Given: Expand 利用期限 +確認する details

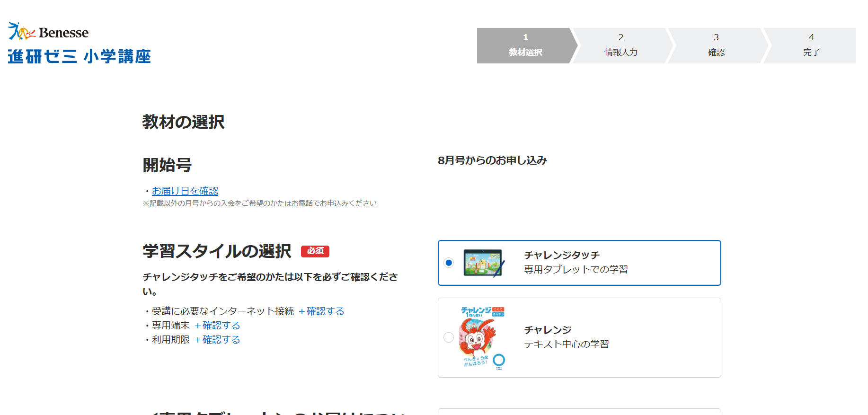Looking at the screenshot, I should 217,339.
